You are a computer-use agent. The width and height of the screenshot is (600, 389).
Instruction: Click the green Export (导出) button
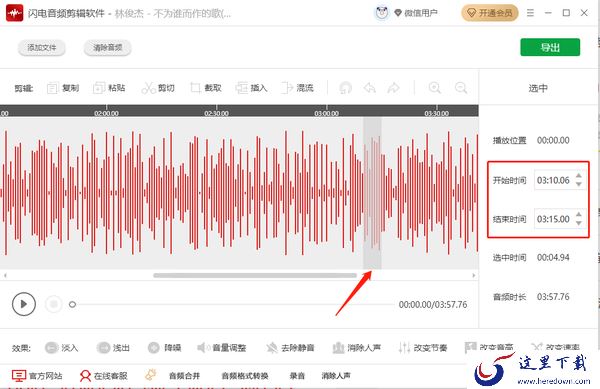[x=550, y=47]
